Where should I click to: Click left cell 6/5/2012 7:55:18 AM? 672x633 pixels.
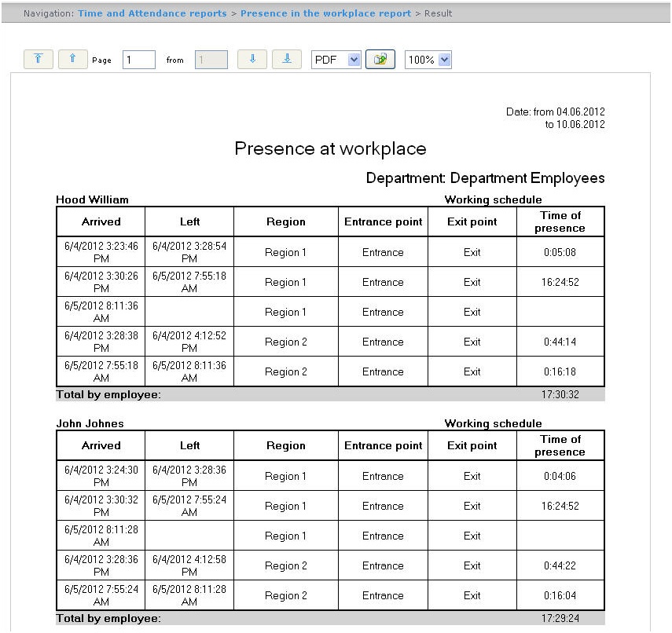189,282
